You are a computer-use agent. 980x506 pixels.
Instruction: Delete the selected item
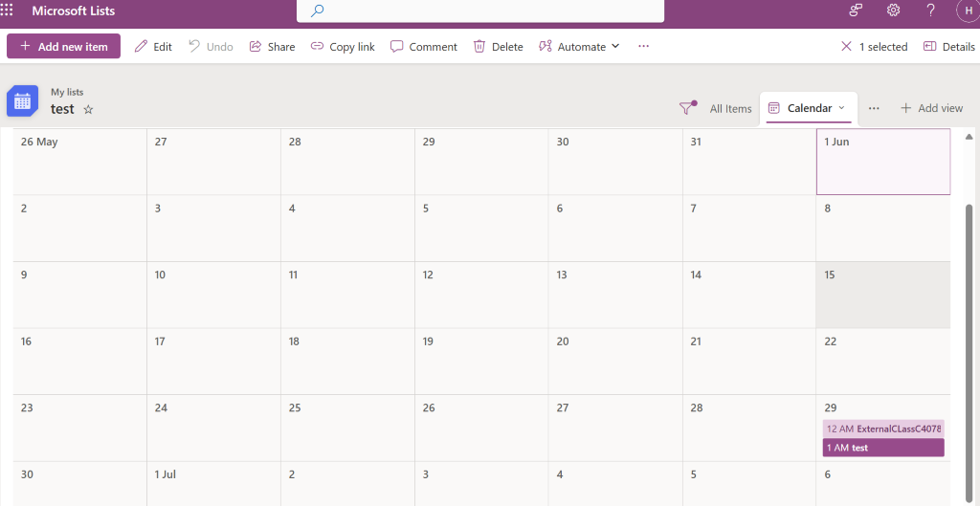(x=498, y=47)
